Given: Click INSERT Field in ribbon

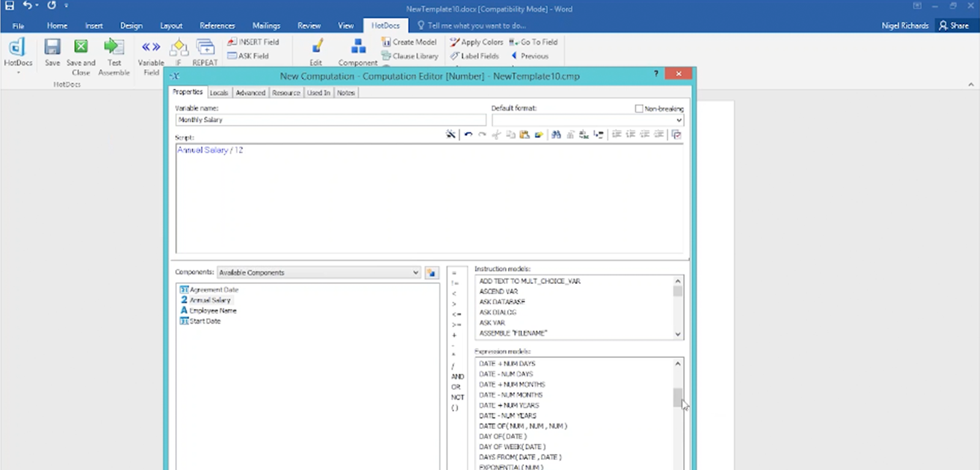Looking at the screenshot, I should [253, 42].
